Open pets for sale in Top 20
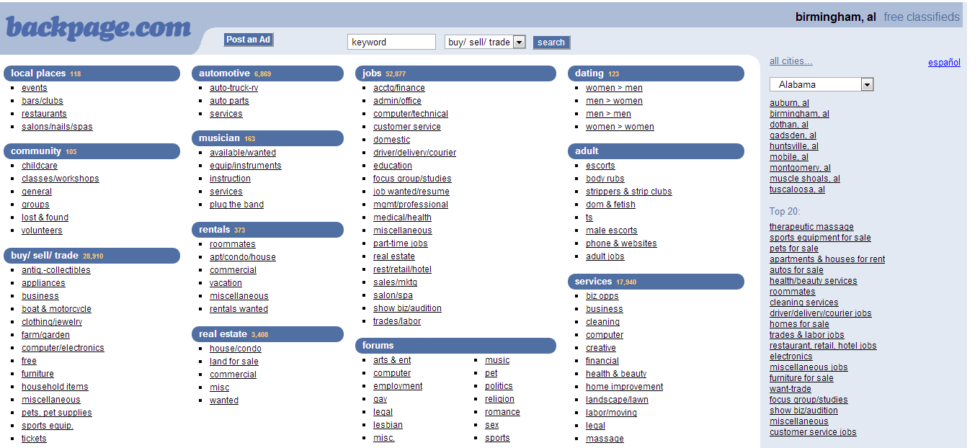Image resolution: width=980 pixels, height=448 pixels. 793,248
